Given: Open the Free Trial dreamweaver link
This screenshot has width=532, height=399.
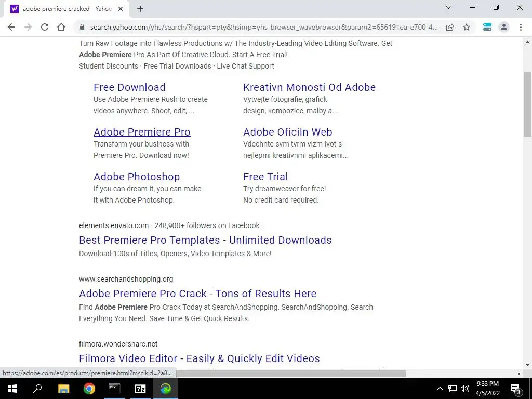Looking at the screenshot, I should (265, 177).
